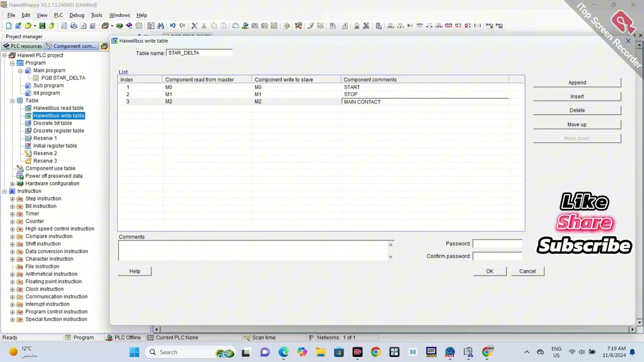Click the Undo arrow toolbar icon
644x362 pixels.
click(x=173, y=26)
